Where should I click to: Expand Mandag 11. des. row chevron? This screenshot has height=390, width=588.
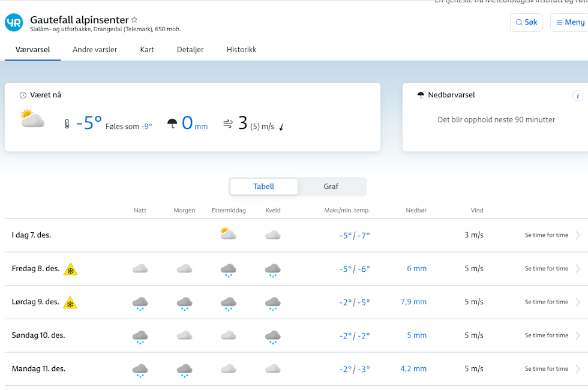[x=578, y=368]
